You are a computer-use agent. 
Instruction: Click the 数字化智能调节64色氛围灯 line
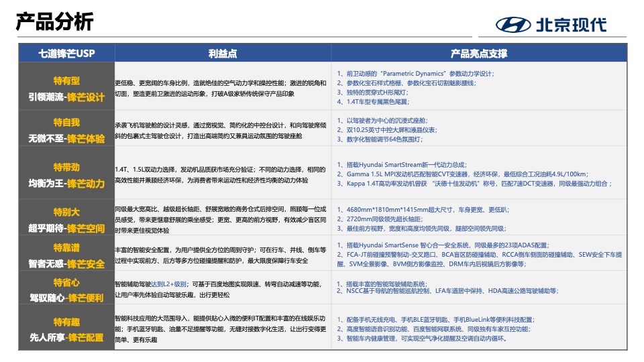tap(380, 139)
